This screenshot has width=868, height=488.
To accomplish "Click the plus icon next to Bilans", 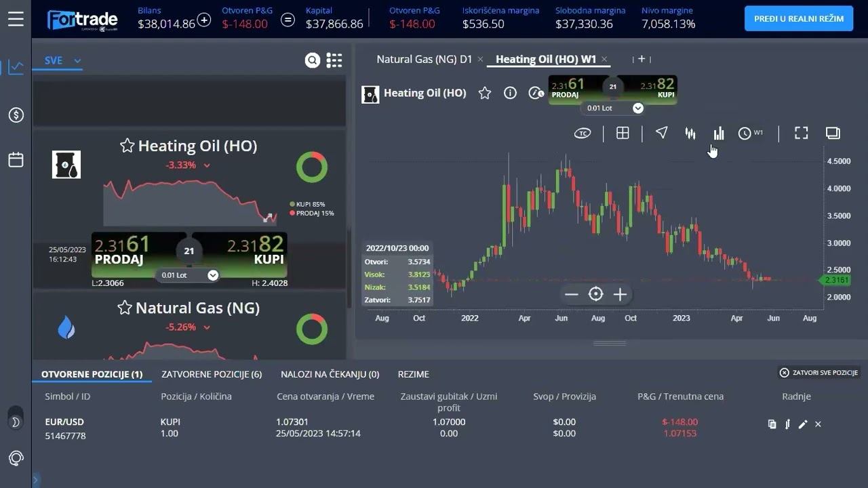I will pos(203,20).
